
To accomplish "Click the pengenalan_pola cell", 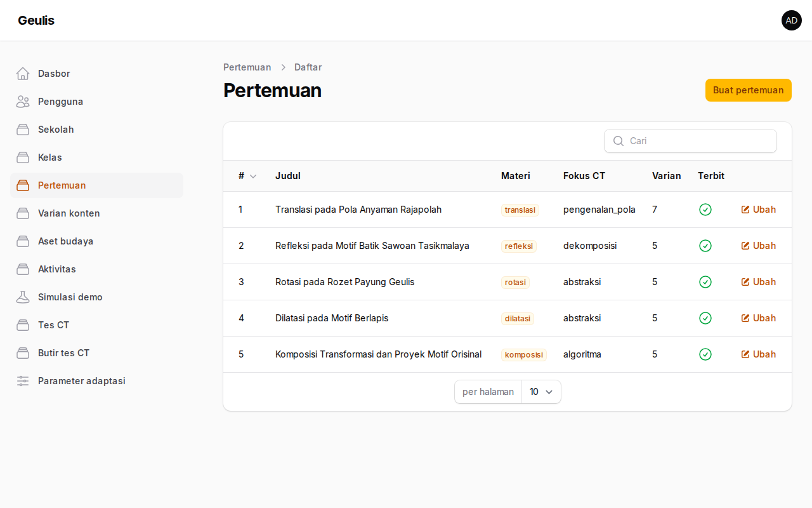I will [x=599, y=210].
